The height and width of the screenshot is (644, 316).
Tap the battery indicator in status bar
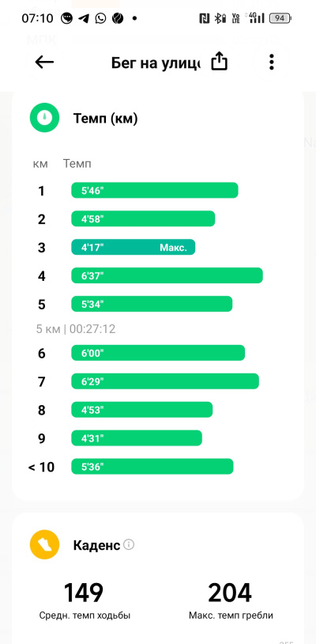pos(280,18)
